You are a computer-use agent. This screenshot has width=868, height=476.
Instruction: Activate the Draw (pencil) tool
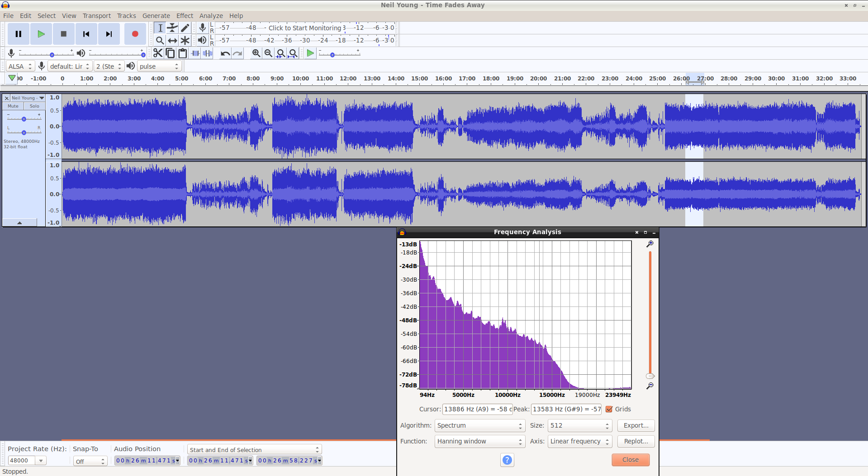tap(185, 28)
